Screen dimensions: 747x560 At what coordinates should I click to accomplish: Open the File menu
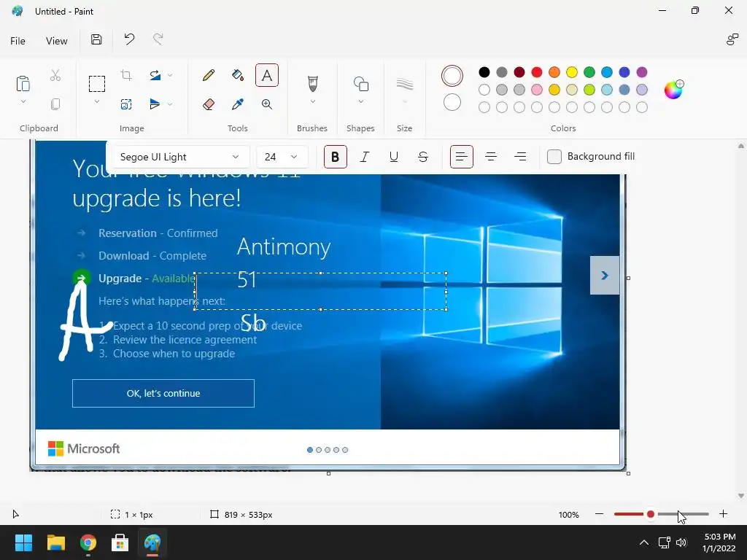(18, 41)
